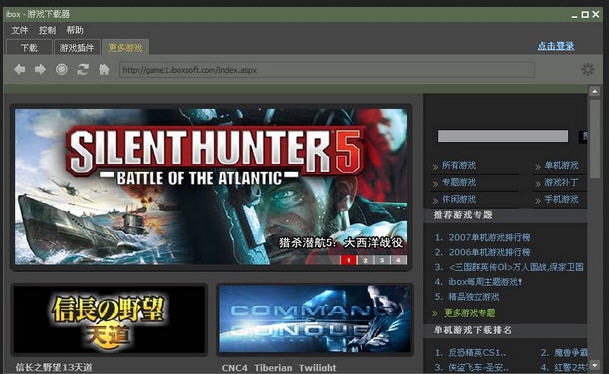Click the 点击登录 link
The height and width of the screenshot is (374, 609).
click(556, 46)
